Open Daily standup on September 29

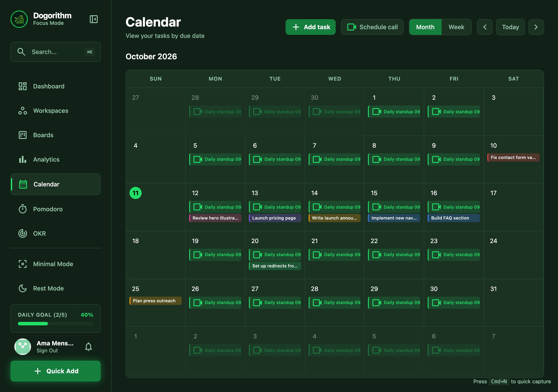[275, 112]
